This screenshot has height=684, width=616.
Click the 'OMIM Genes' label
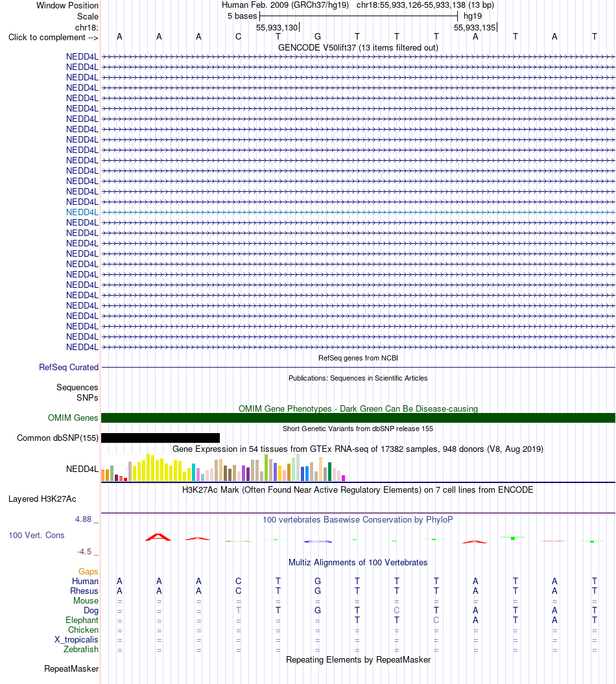(73, 418)
